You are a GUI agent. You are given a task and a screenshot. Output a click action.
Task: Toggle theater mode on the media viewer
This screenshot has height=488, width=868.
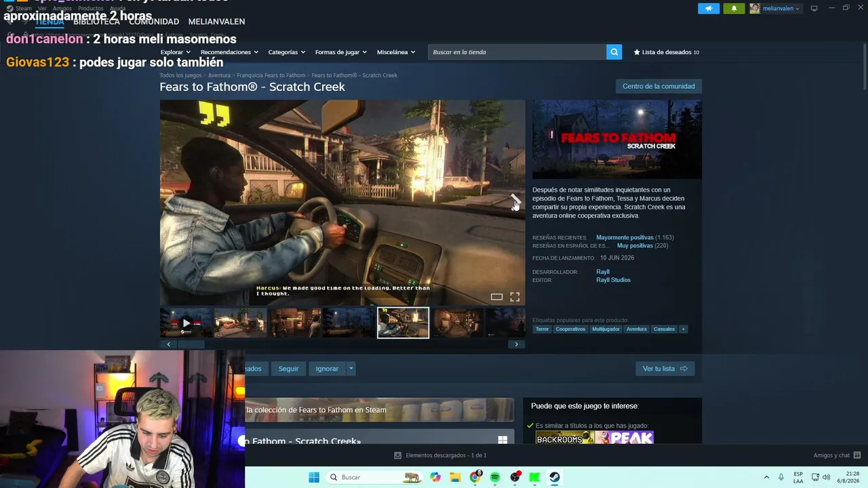click(x=496, y=297)
